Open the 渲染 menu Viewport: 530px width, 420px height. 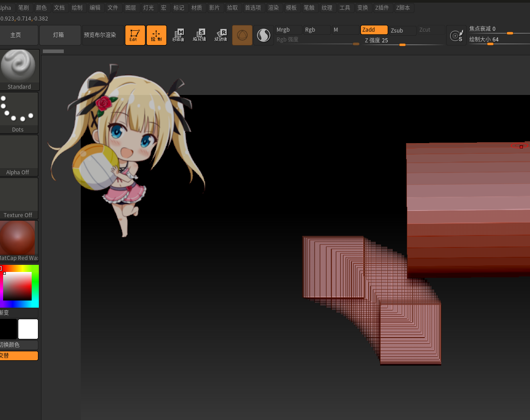click(274, 8)
